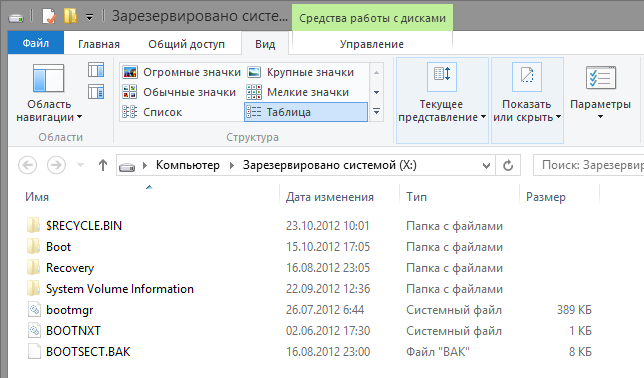
Task: Switch to the Главная ribbon tab
Action: [99, 44]
